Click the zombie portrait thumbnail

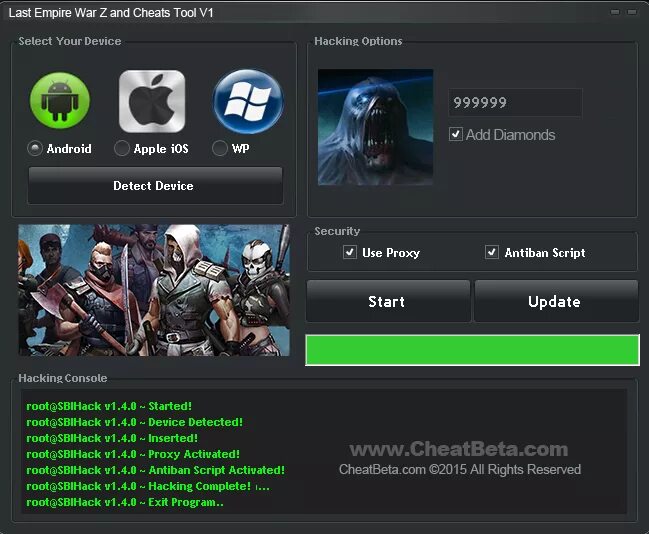click(x=375, y=127)
